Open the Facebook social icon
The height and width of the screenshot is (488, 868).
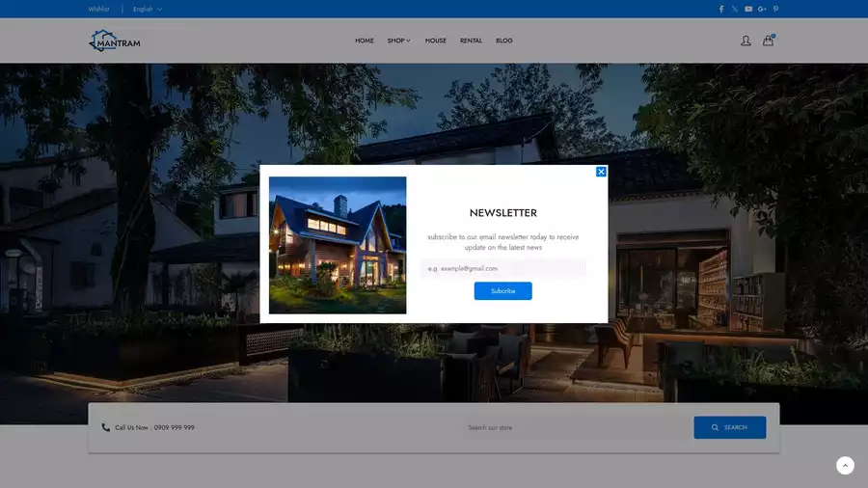pyautogui.click(x=721, y=9)
